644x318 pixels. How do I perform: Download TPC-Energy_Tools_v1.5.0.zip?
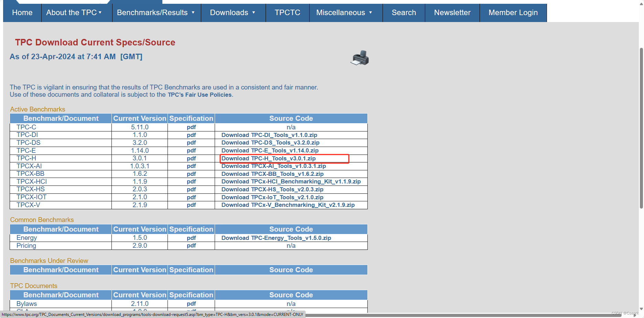[x=276, y=237]
